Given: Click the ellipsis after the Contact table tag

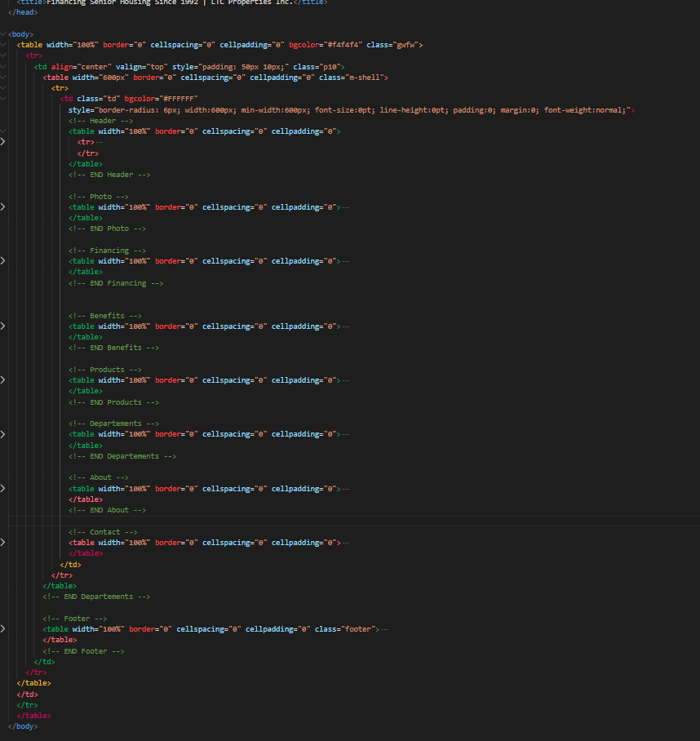Looking at the screenshot, I should [x=346, y=543].
